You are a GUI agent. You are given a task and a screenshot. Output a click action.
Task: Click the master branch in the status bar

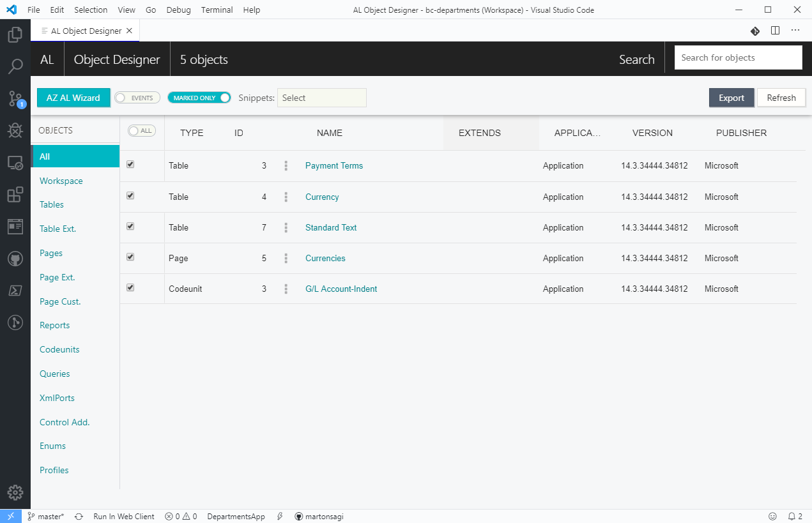(x=45, y=517)
